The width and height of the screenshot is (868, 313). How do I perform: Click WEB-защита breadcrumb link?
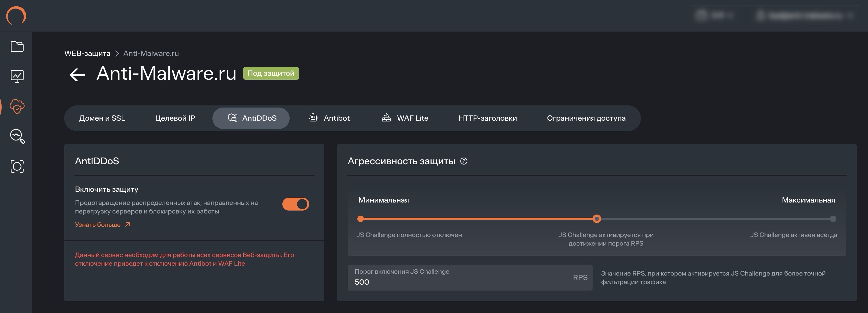click(x=87, y=54)
